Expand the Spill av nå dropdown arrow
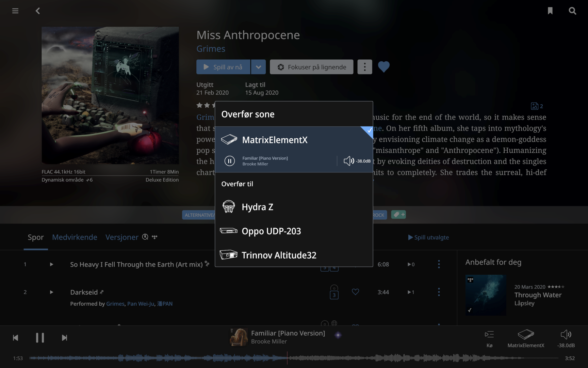This screenshot has width=588, height=368. [258, 67]
